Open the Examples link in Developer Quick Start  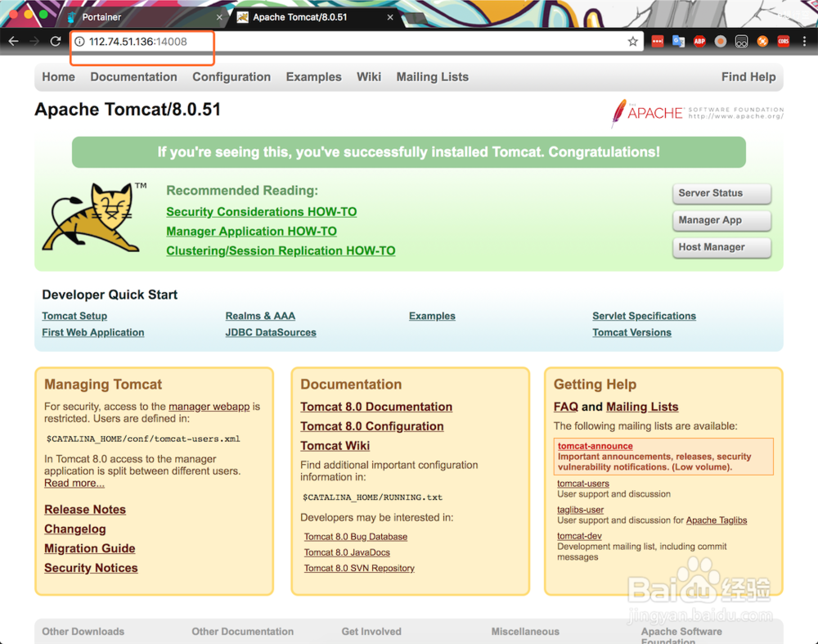pyautogui.click(x=432, y=316)
